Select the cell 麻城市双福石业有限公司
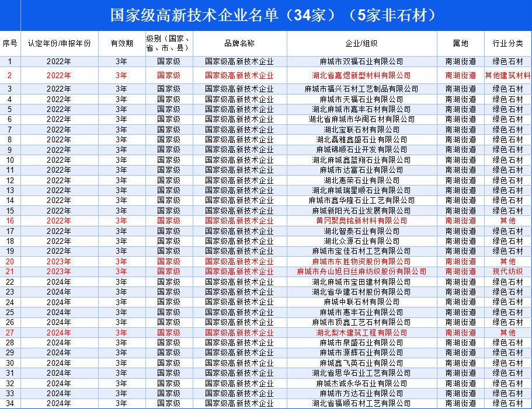532x409 pixels. click(x=361, y=62)
